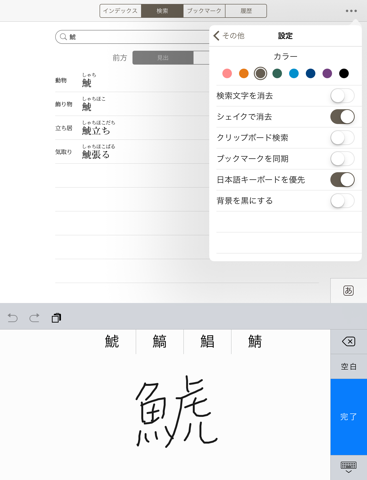
Task: Tap the redo arrow icon
Action: (x=34, y=318)
